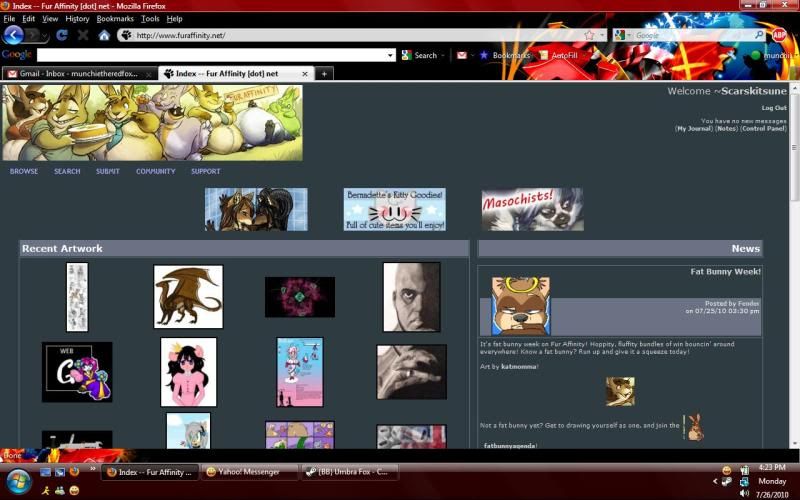Click the Adblock Plus ABP icon
This screenshot has width=800, height=500.
779,35
